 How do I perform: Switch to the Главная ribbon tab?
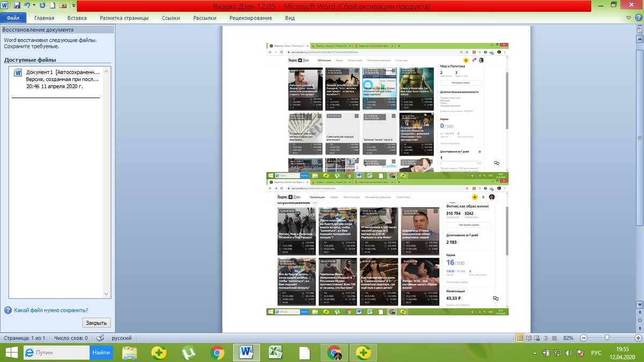click(x=44, y=18)
